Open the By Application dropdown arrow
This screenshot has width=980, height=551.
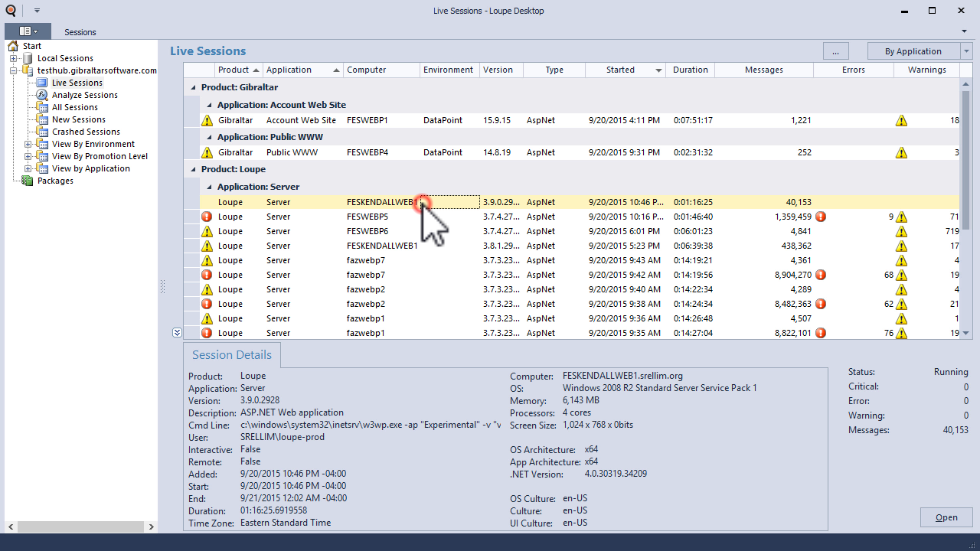[x=965, y=51]
